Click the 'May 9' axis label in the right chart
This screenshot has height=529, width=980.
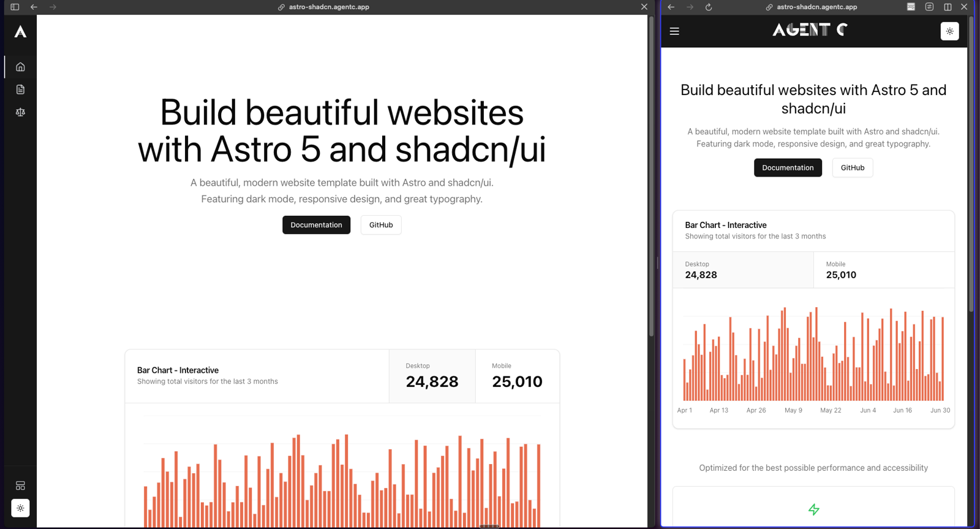coord(793,410)
